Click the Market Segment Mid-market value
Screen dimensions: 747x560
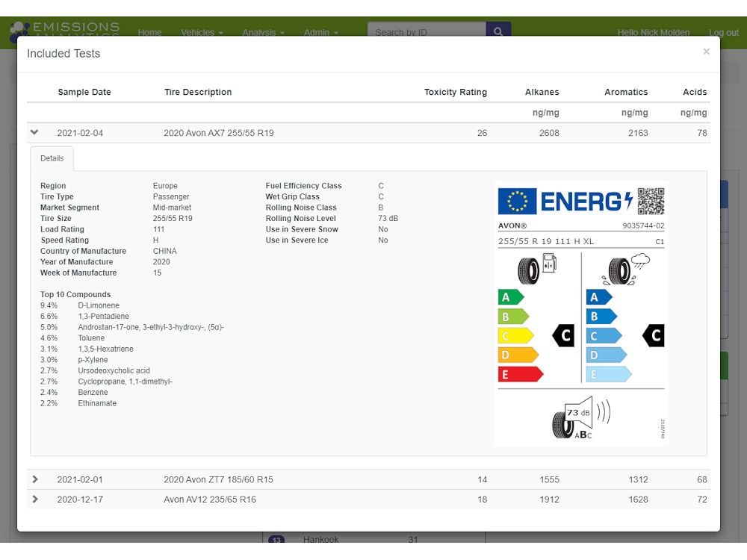(x=172, y=208)
